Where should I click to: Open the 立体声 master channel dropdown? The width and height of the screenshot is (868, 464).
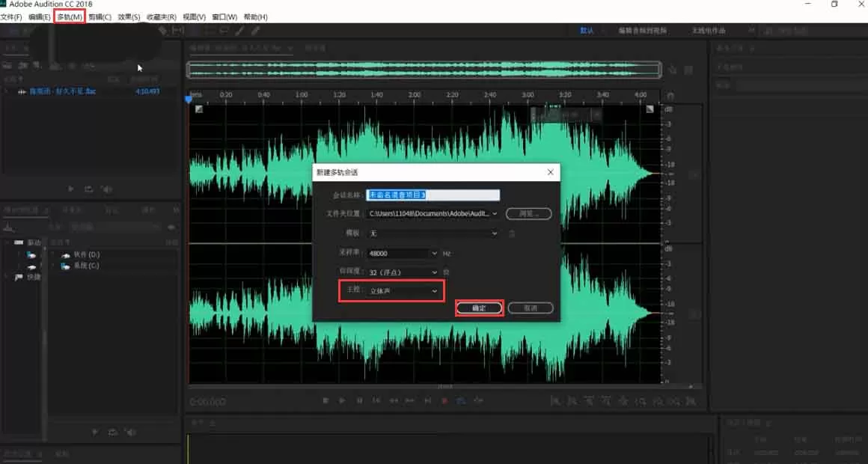(403, 290)
